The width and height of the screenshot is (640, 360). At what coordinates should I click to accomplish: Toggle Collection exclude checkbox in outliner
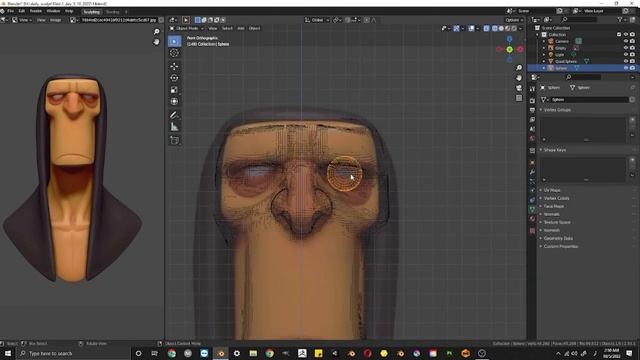pyautogui.click(x=619, y=35)
